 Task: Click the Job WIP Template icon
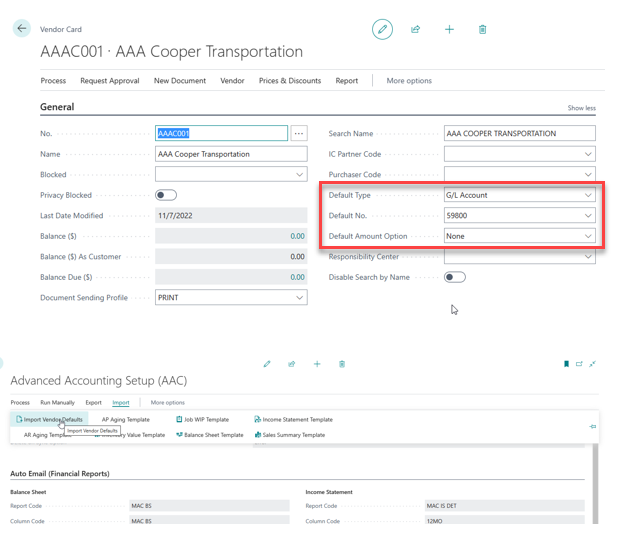[179, 419]
